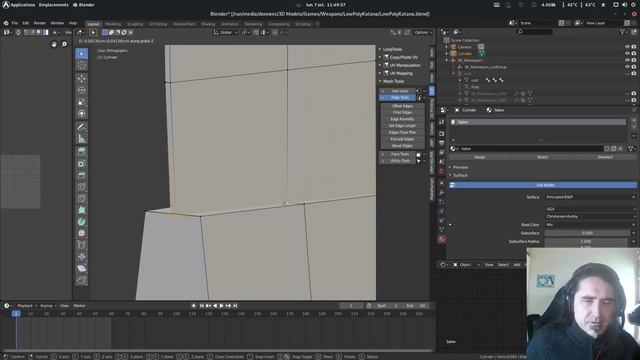The height and width of the screenshot is (360, 640).
Task: Select the Shear tool
Action: pyautogui.click(x=82, y=269)
